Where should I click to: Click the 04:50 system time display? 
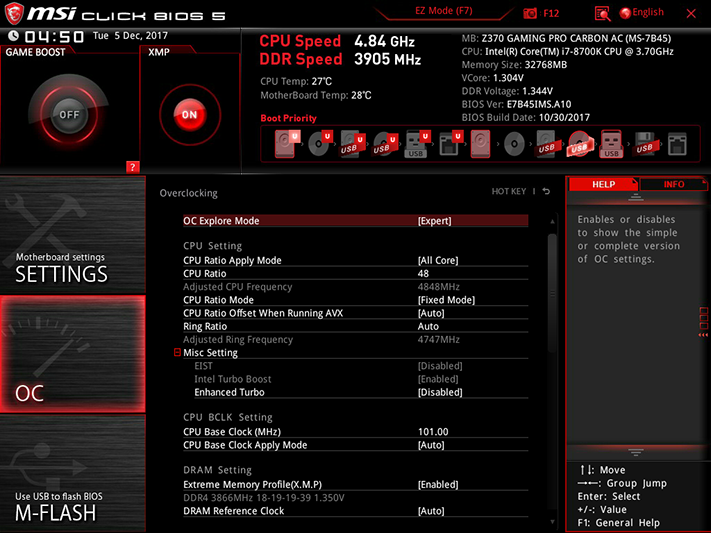54,36
